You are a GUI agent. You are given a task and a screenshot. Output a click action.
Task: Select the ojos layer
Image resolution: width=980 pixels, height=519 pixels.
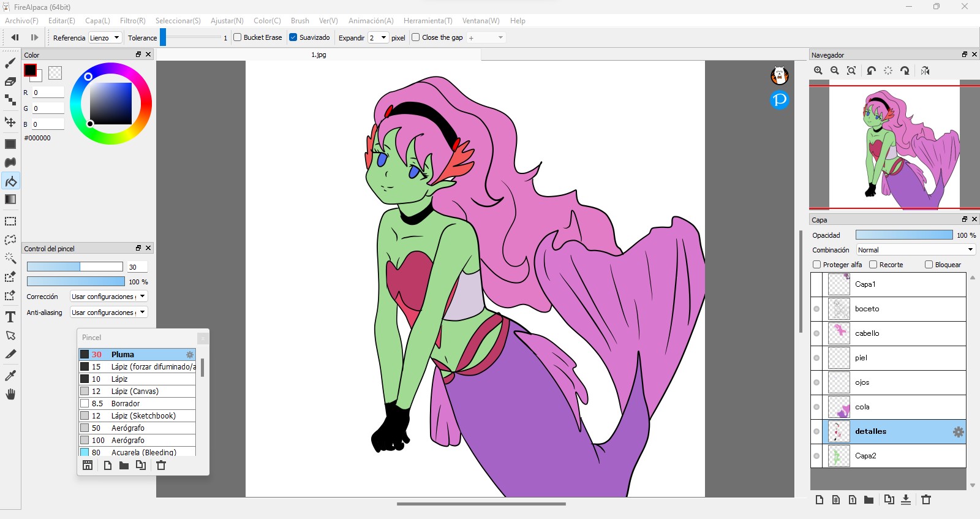[x=888, y=382]
